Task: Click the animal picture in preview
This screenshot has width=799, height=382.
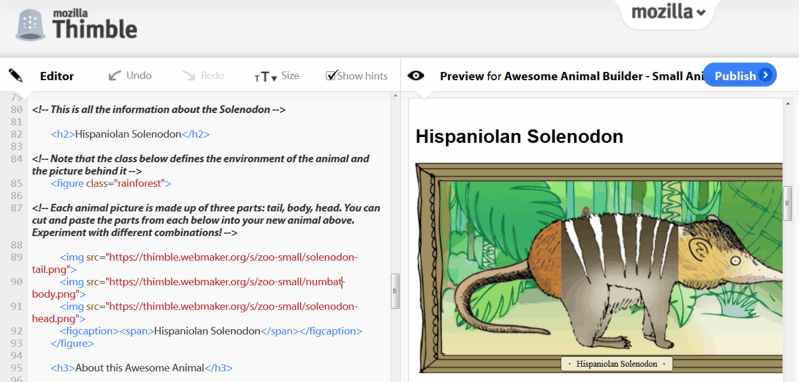Action: pos(599,267)
